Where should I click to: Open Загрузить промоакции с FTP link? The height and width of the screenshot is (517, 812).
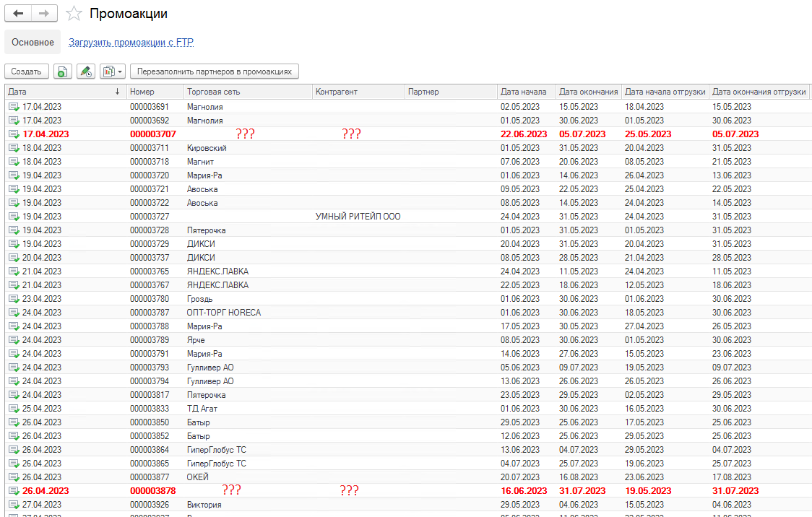(131, 42)
